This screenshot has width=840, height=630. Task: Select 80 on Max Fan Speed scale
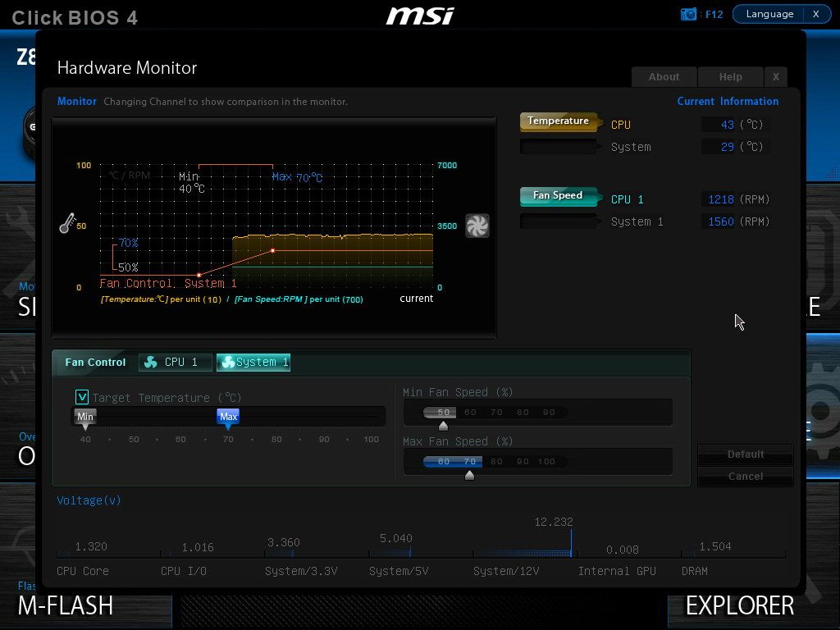click(496, 461)
